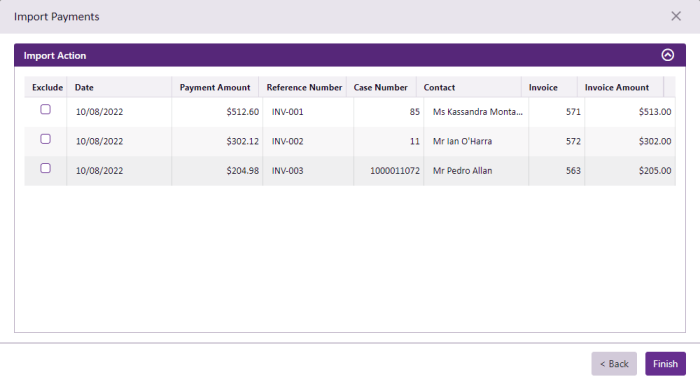Click the Finish button
Screen dimensions: 700x384
coord(665,363)
